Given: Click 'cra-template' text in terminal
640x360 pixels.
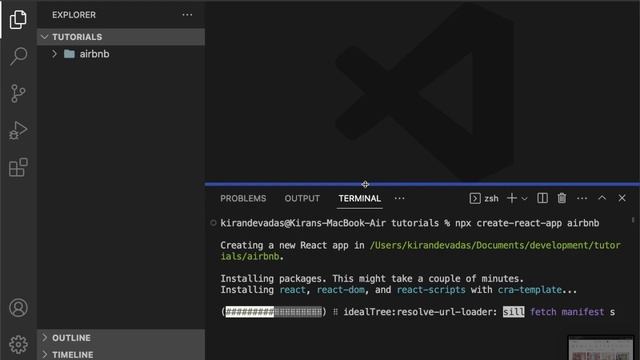Looking at the screenshot, I should coord(530,290).
